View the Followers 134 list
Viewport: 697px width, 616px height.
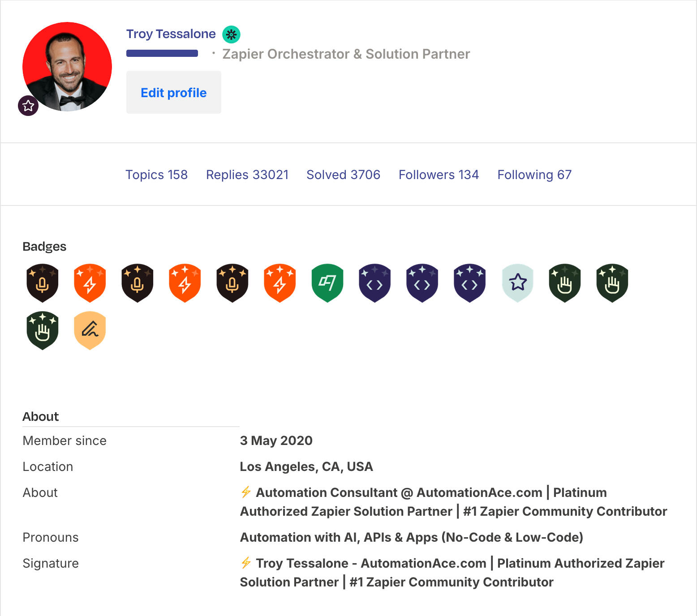pyautogui.click(x=439, y=175)
